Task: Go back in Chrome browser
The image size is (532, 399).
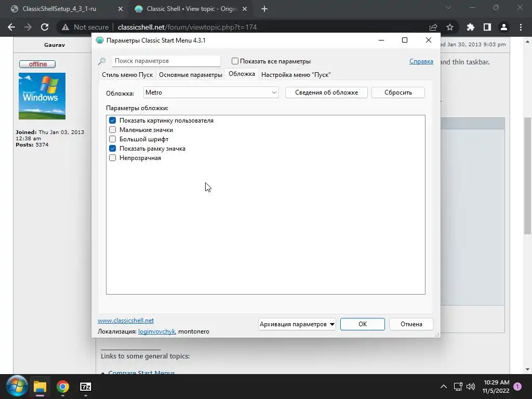Action: pyautogui.click(x=11, y=27)
